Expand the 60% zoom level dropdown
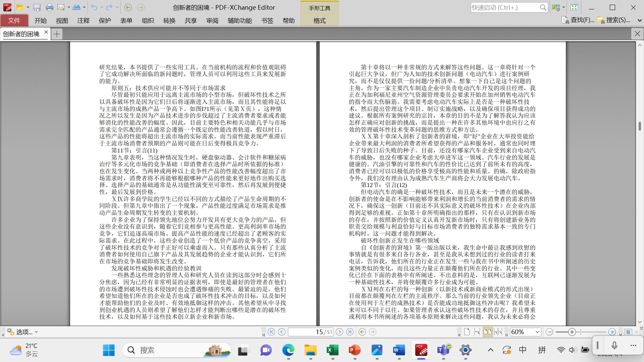 pos(537,332)
